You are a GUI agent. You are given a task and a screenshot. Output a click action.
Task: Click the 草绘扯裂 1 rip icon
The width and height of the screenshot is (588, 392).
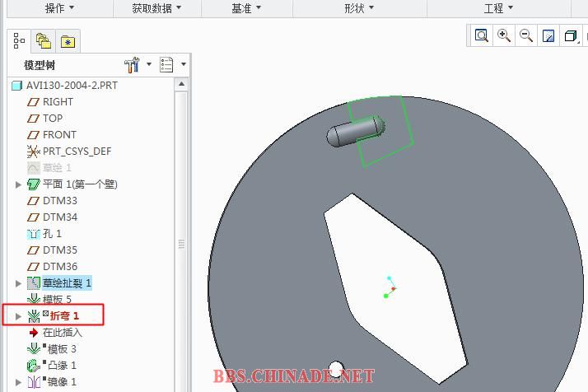[34, 283]
